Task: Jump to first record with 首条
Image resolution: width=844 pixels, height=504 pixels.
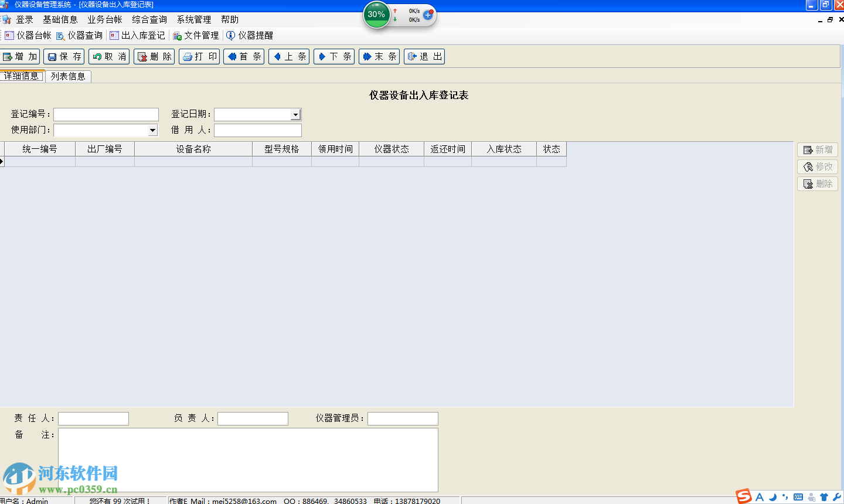Action: tap(244, 57)
